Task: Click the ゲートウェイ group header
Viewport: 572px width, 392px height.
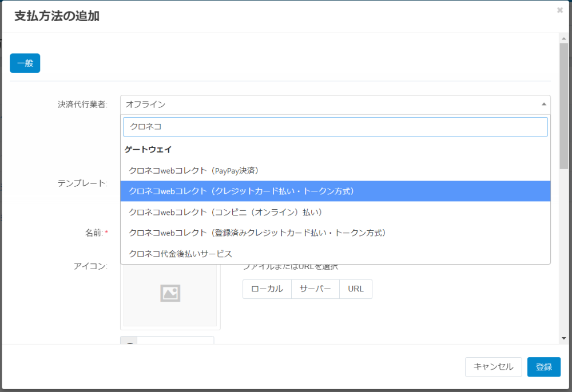Action: tap(148, 149)
